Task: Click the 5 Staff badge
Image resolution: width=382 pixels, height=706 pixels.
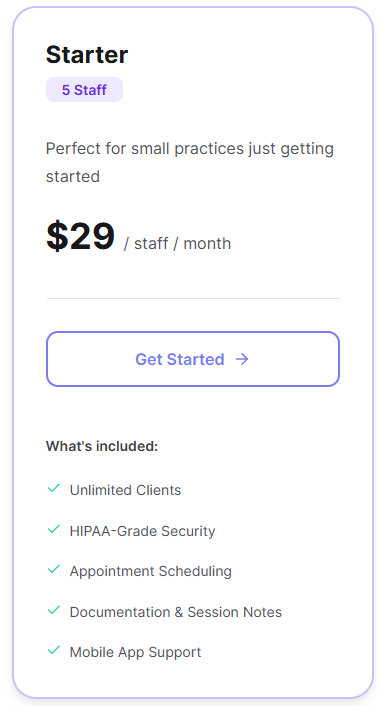Action: point(84,90)
